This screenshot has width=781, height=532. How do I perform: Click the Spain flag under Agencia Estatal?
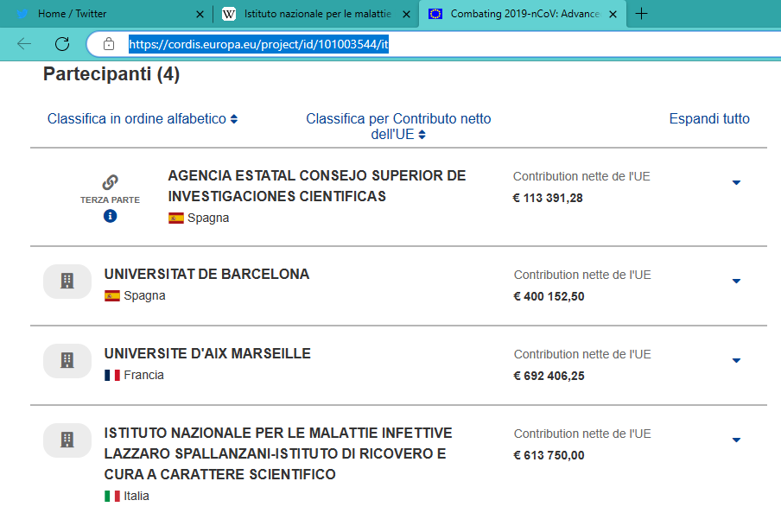click(176, 218)
